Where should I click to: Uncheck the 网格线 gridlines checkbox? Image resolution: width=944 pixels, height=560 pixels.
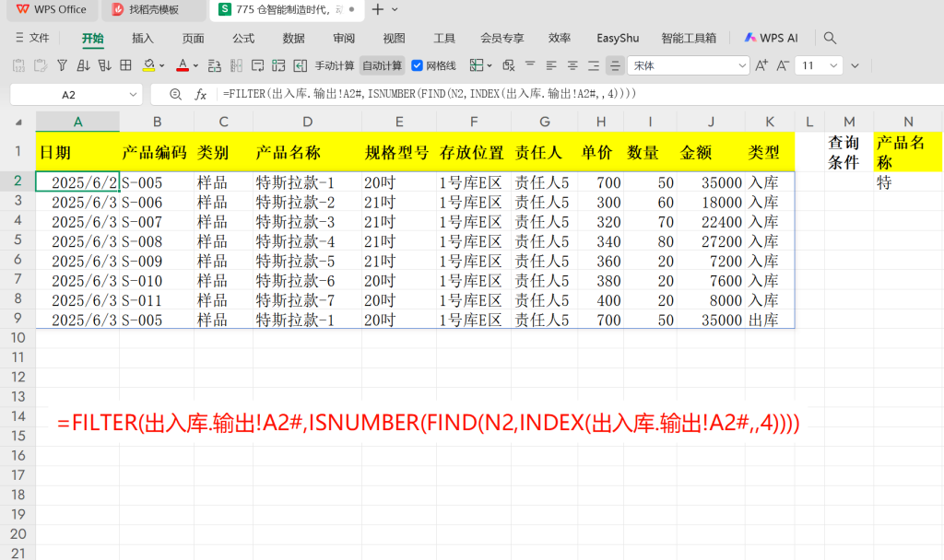point(417,65)
